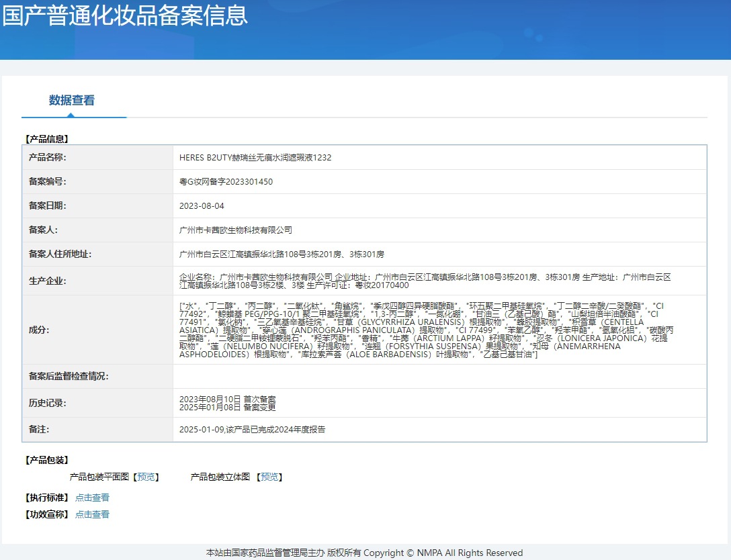
Task: Click the 备案人住所地址 address value
Action: [282, 254]
